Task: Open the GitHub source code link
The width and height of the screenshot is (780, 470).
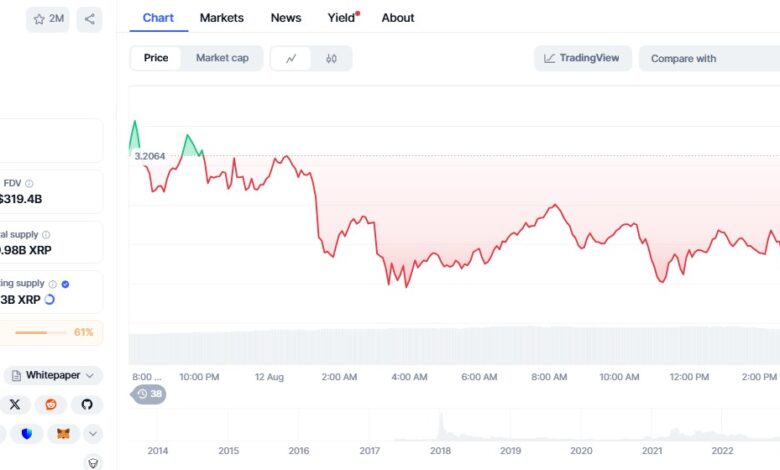Action: click(x=87, y=404)
